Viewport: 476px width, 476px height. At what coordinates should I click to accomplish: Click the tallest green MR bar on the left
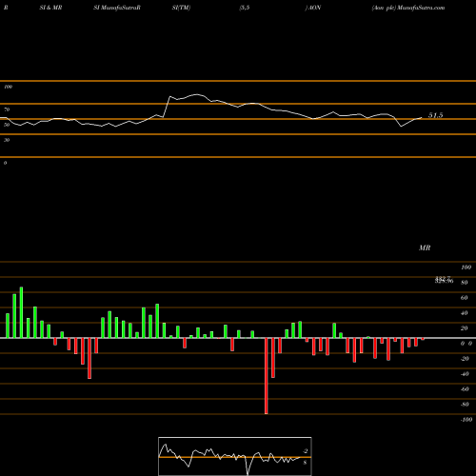click(21, 312)
